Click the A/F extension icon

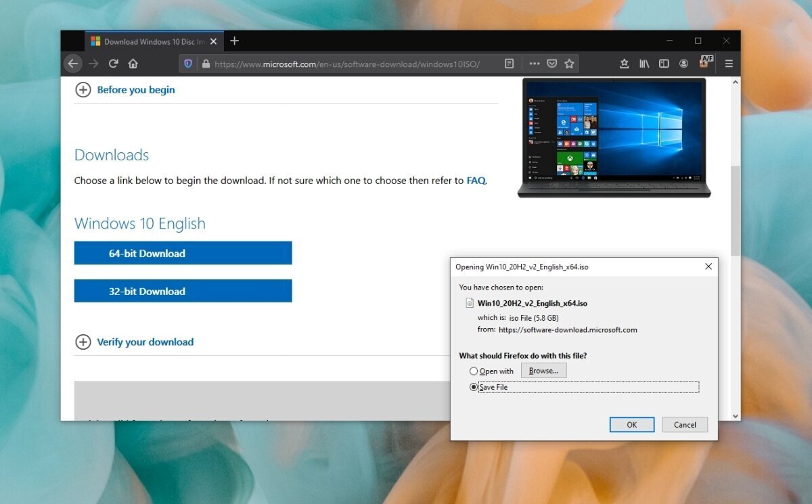[706, 63]
